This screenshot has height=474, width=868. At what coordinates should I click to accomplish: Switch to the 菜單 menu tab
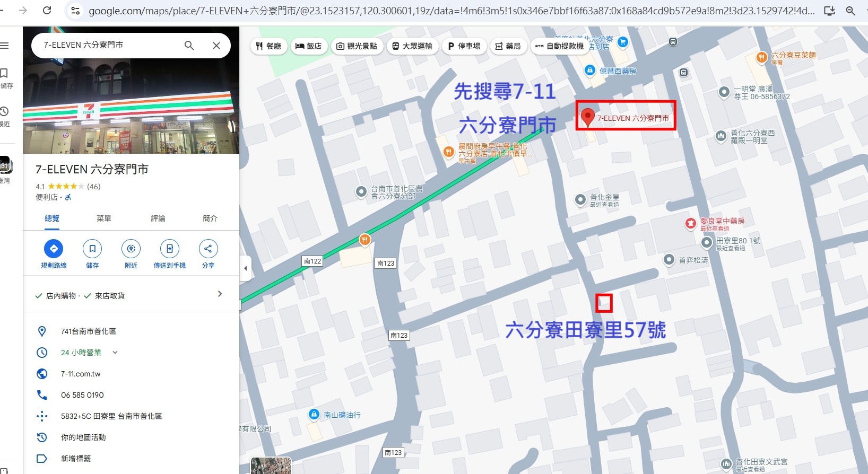(104, 218)
